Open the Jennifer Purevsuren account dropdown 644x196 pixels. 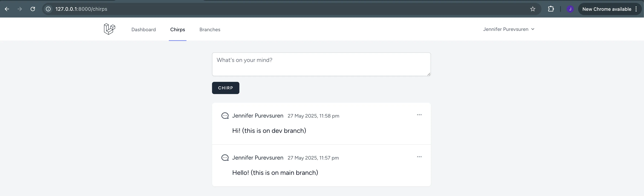coord(509,29)
